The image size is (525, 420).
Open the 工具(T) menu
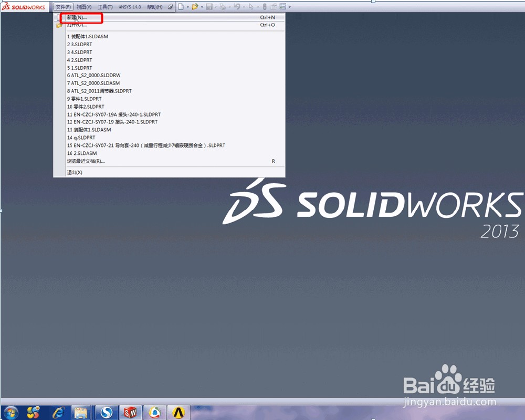pos(105,7)
